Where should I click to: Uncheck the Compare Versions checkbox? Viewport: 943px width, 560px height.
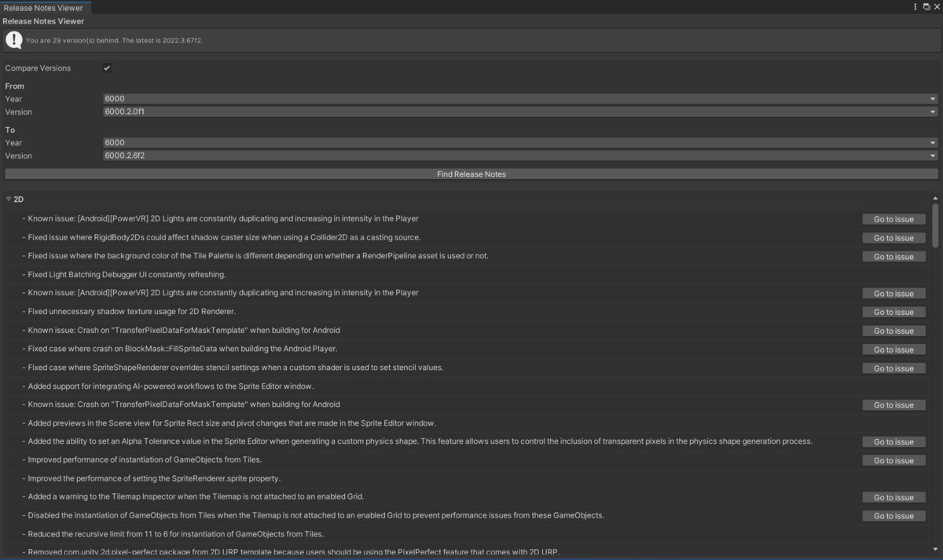[107, 68]
